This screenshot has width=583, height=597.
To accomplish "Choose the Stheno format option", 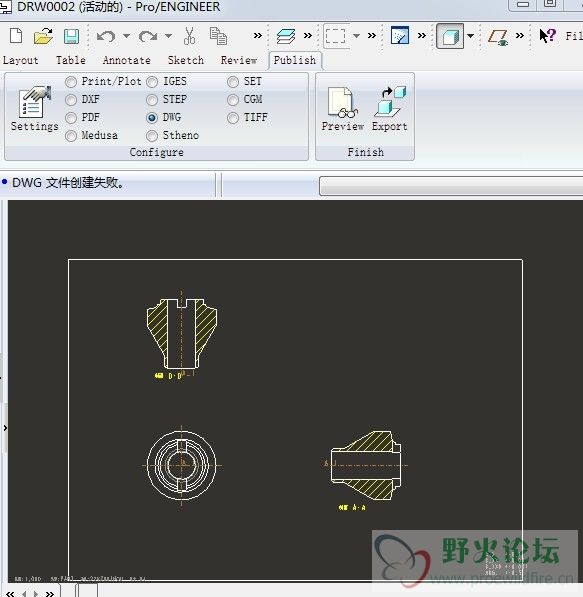I will click(152, 136).
